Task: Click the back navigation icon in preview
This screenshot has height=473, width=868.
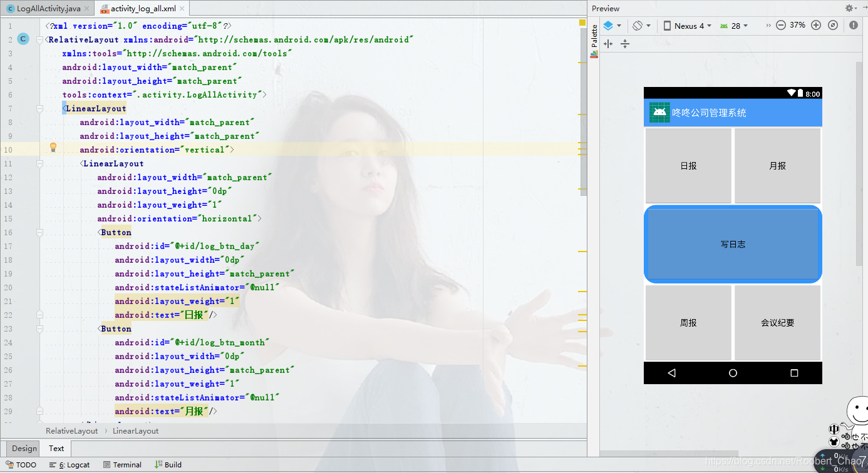Action: pos(672,373)
